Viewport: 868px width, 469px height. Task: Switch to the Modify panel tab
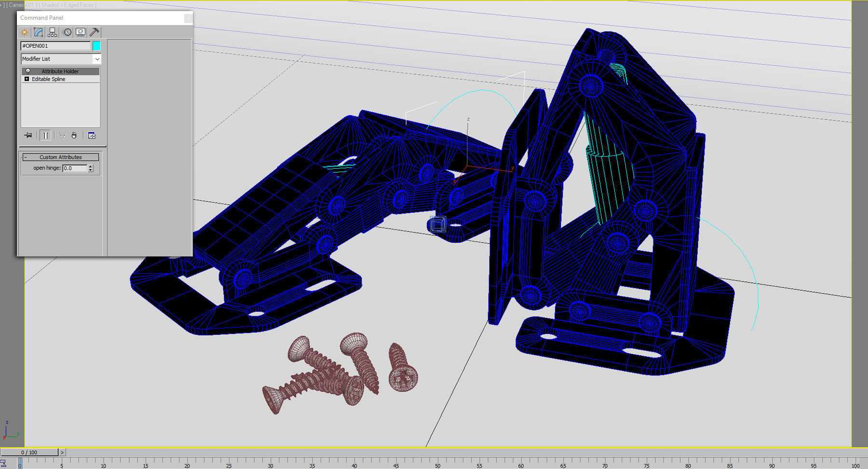[38, 32]
